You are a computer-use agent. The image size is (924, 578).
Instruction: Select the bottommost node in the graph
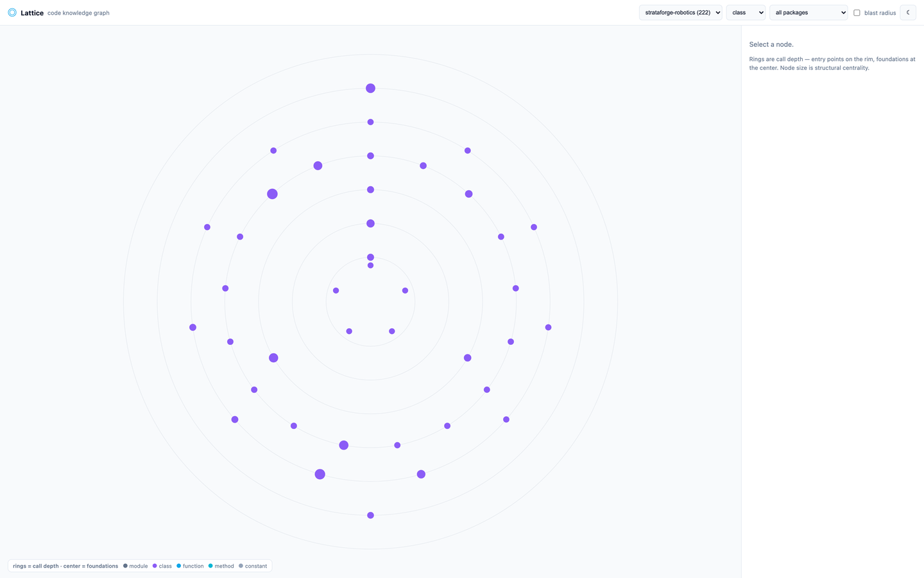[370, 515]
